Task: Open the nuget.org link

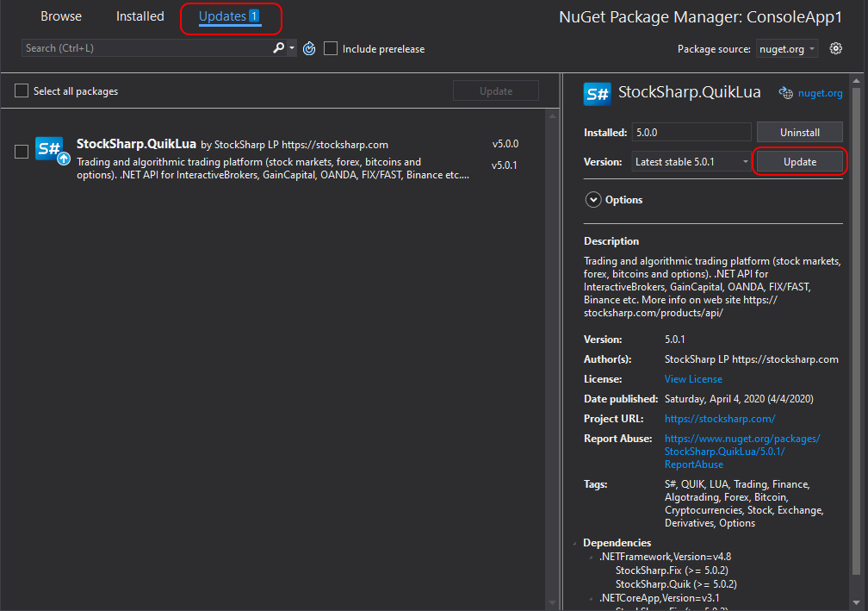Action: [x=820, y=93]
